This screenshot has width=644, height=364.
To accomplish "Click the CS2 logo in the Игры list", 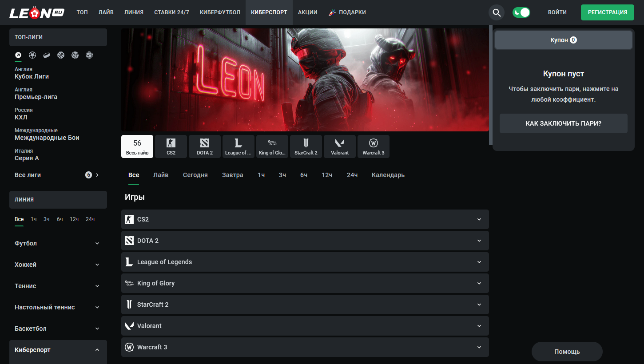I will [129, 219].
